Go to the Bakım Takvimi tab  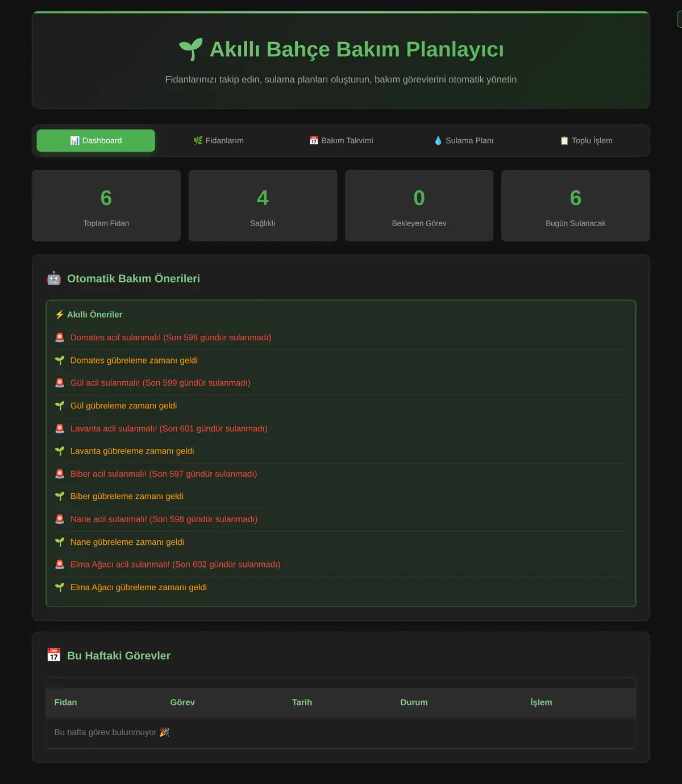(x=341, y=140)
